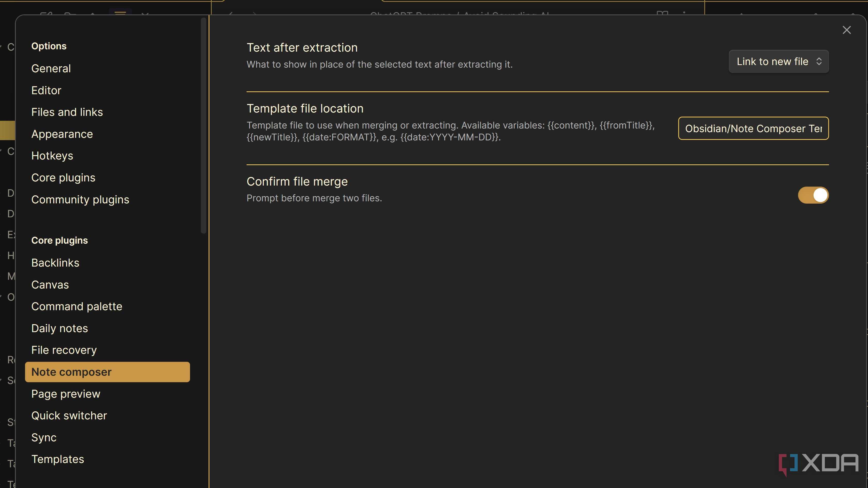Toggle the Confirm file merge switch

813,195
